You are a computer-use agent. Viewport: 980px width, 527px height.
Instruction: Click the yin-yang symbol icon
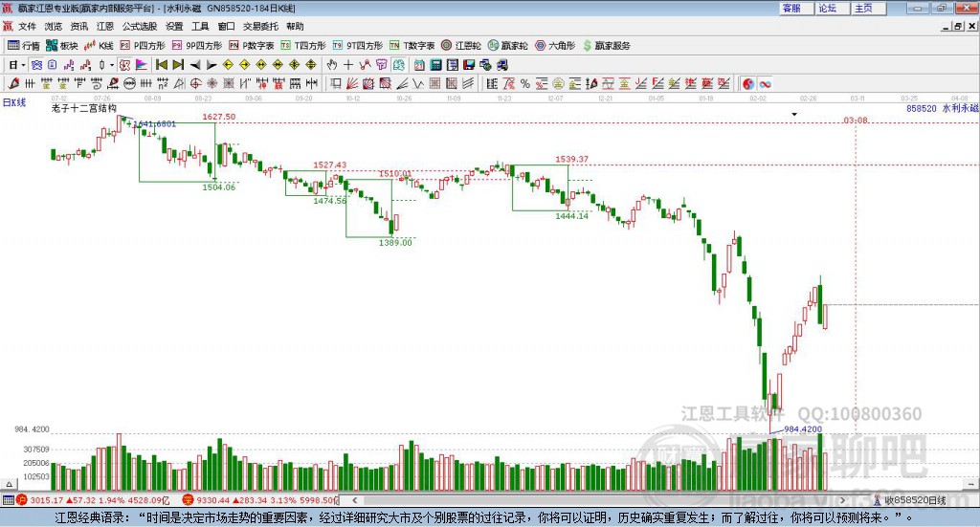[748, 83]
